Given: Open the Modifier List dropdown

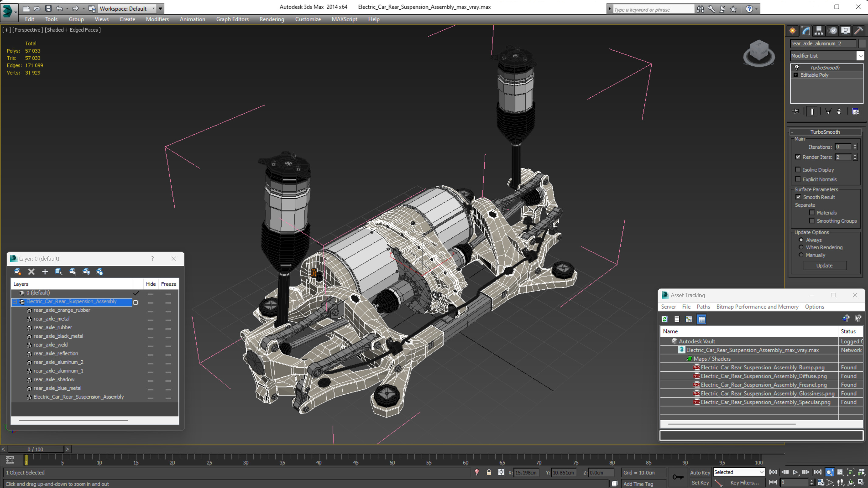Looking at the screenshot, I should pos(861,56).
